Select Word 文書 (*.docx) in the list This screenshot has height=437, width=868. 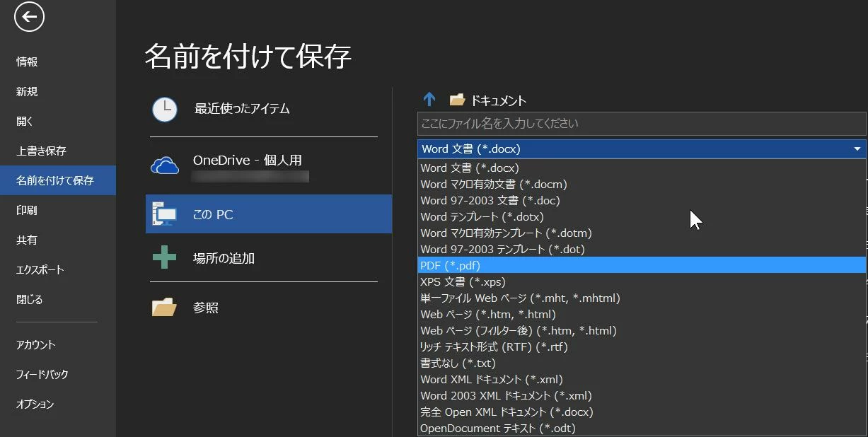coord(642,168)
